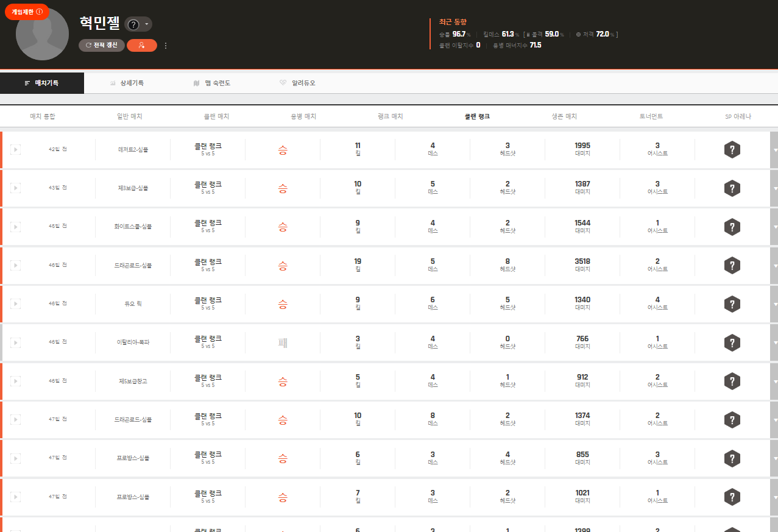Click the orange add-friend icon button
The image size is (778, 532).
click(x=141, y=45)
